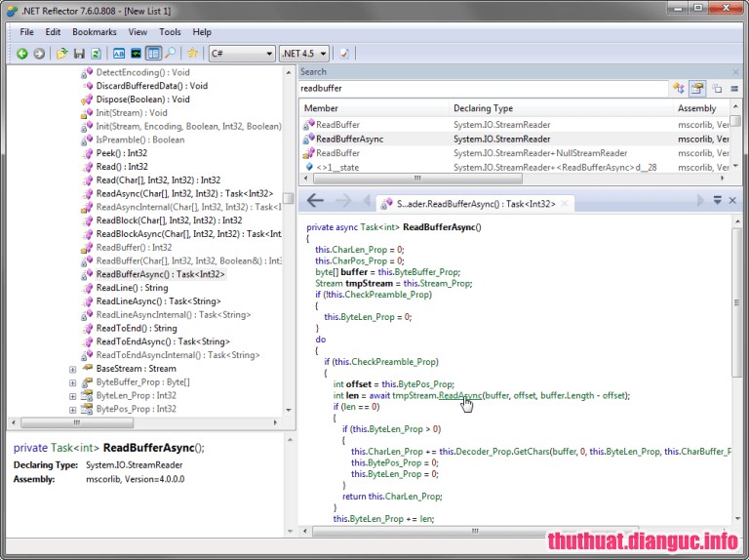Click the readbuffer search input field

coord(483,89)
